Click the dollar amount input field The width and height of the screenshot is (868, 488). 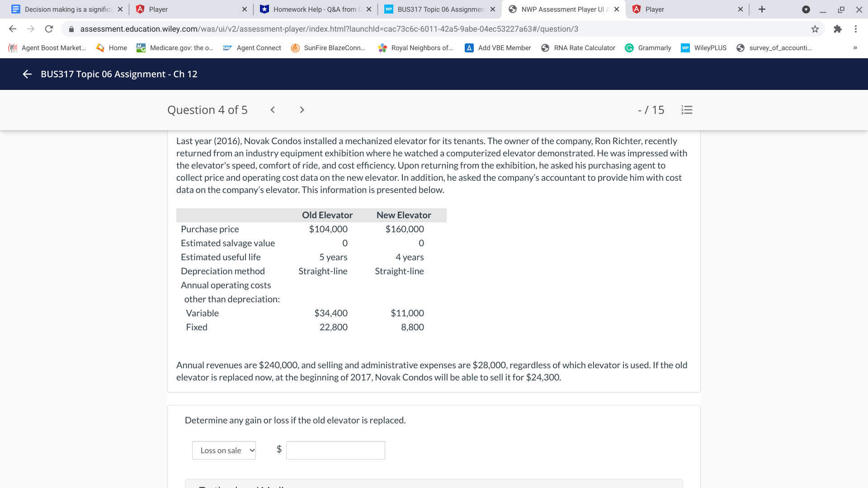click(335, 450)
